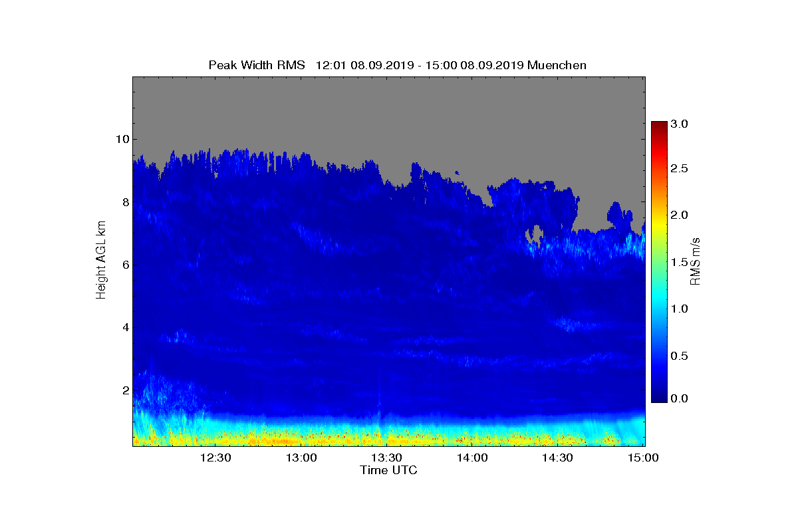Image resolution: width=798 pixels, height=532 pixels.
Task: Click the 15:00 time tick label
Action: (643, 458)
